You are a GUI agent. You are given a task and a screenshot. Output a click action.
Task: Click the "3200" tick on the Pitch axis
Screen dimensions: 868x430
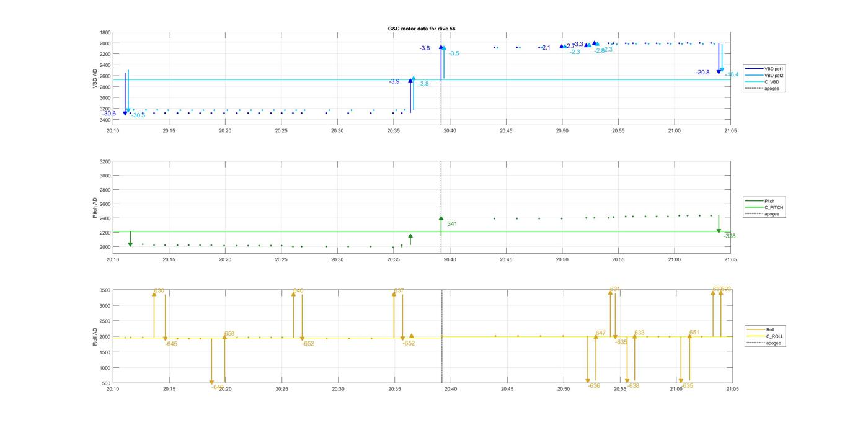[105, 161]
